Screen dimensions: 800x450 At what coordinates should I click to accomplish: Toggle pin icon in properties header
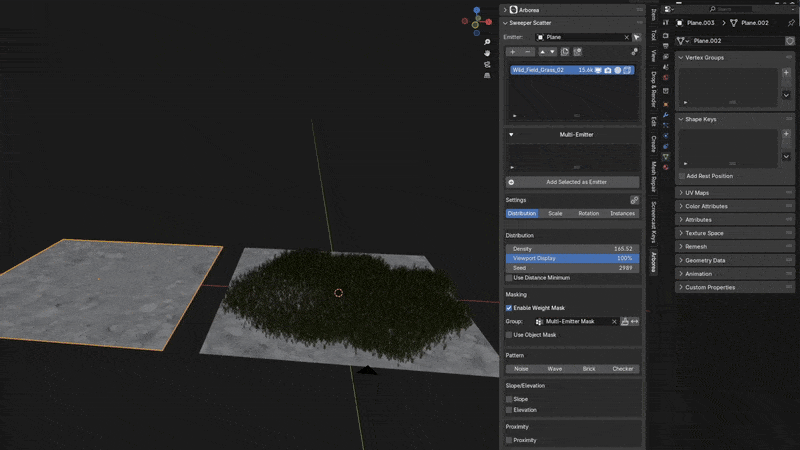791,23
